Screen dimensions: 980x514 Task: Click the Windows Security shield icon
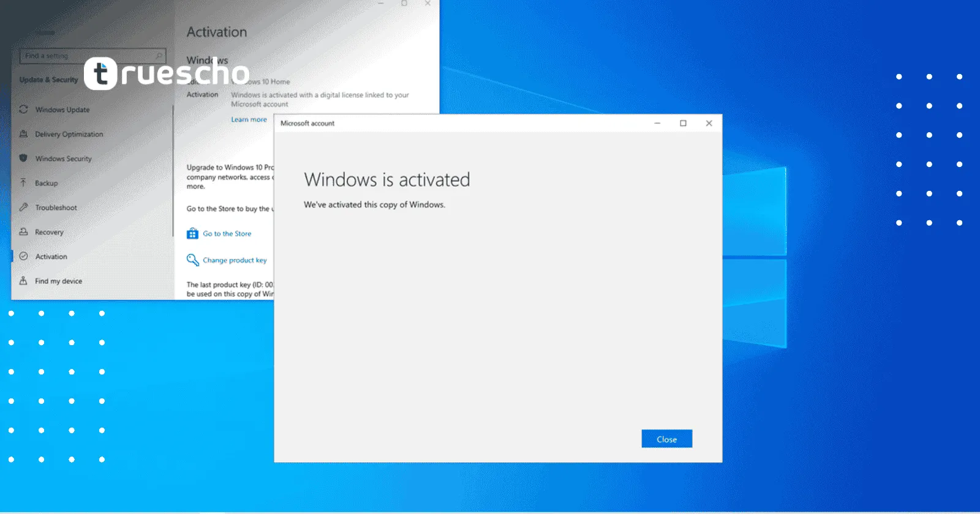tap(23, 158)
